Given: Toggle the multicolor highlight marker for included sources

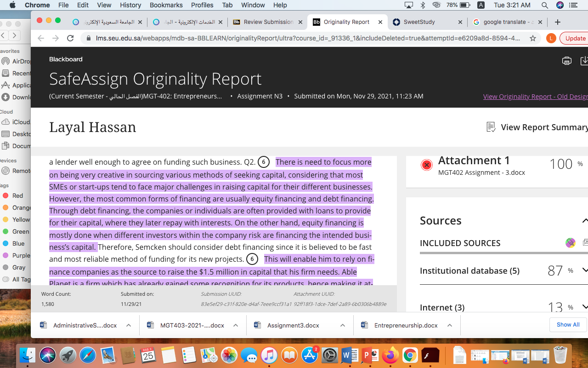Looking at the screenshot, I should (x=571, y=243).
